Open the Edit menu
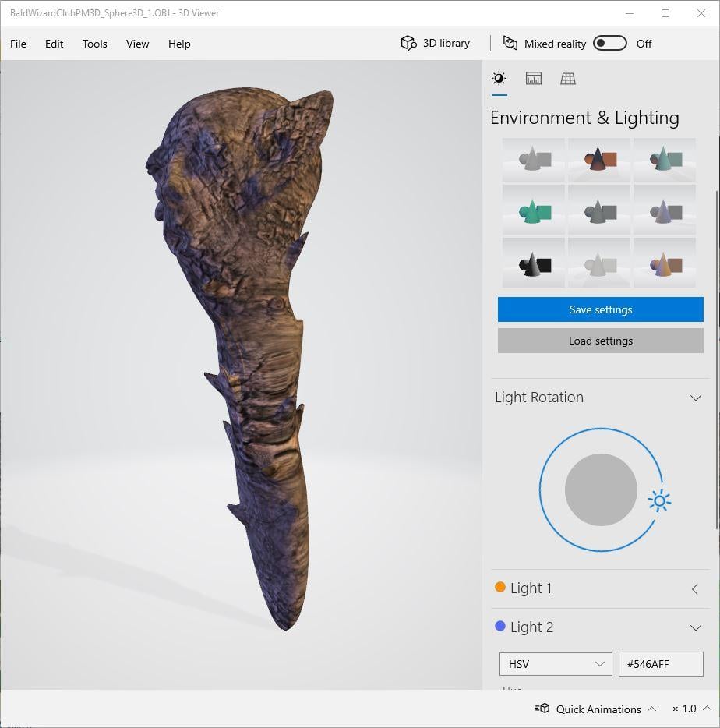This screenshot has width=720, height=728. pos(54,44)
